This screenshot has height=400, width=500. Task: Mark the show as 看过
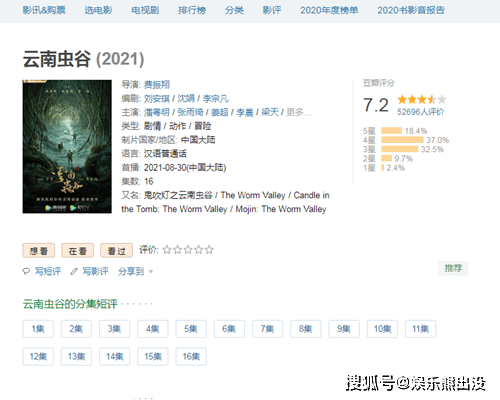click(117, 251)
